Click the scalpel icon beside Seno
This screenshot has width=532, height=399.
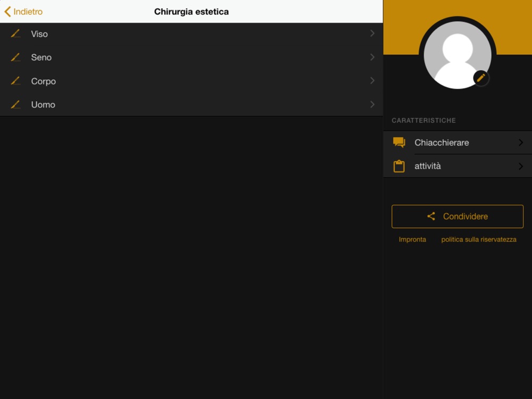point(15,57)
